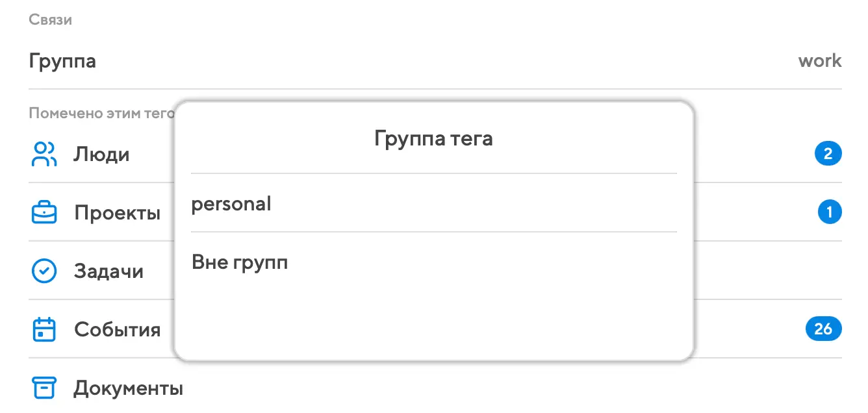Click the checkmark circle icon for Задачи

[x=44, y=271]
